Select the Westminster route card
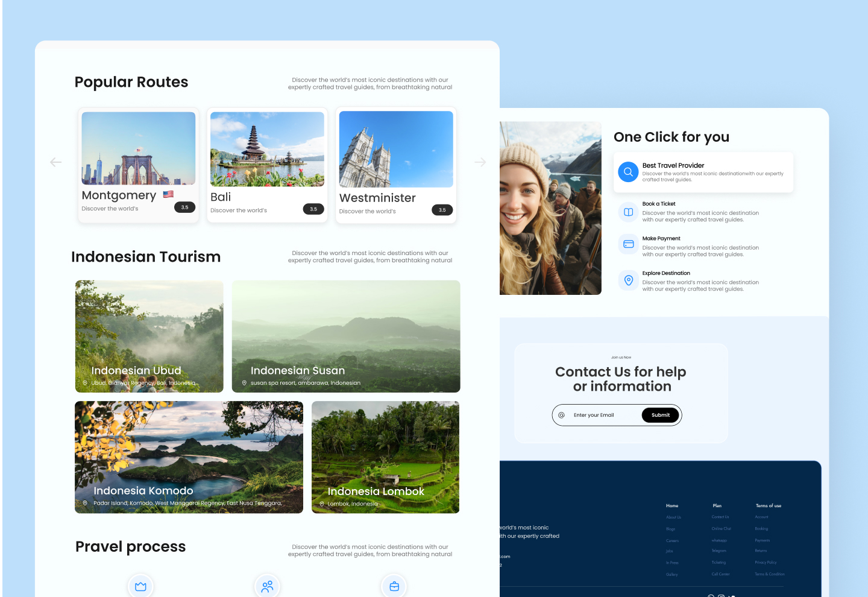Image resolution: width=868 pixels, height=597 pixels. (x=396, y=165)
